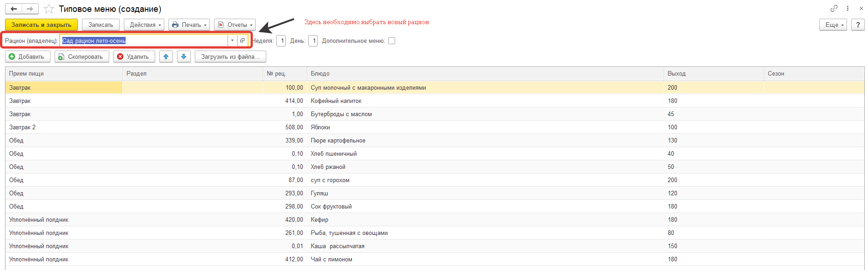Open the Рацион field selection form icon
This screenshot has width=868, height=270.
243,41
